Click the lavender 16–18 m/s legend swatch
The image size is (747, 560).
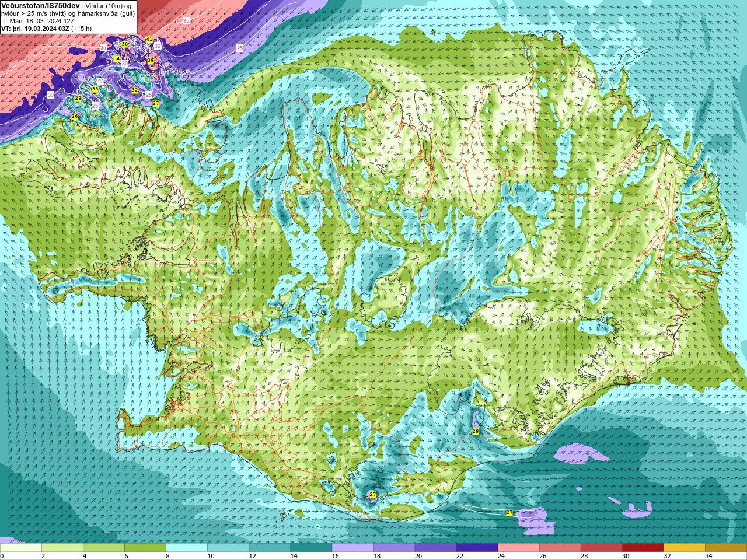pyautogui.click(x=352, y=548)
